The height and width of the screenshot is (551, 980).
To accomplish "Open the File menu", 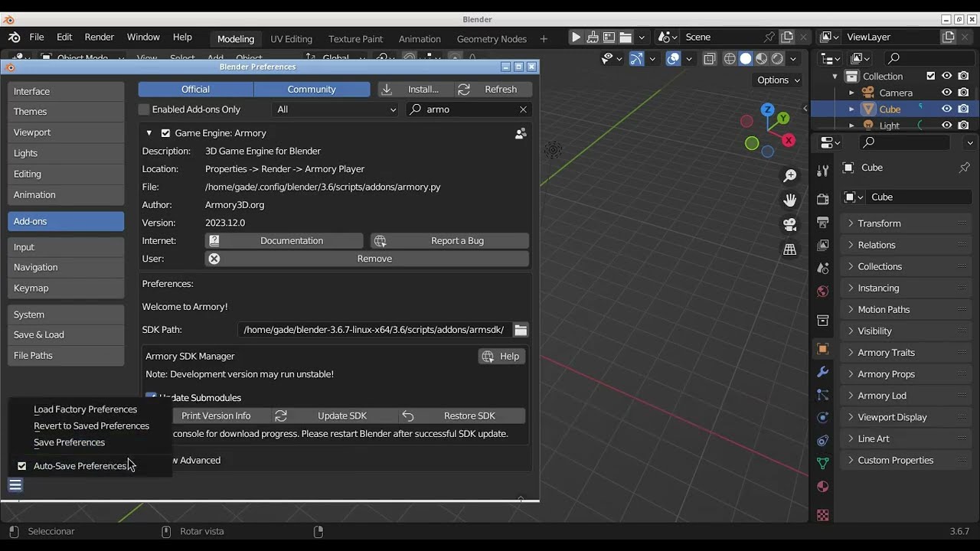I will coord(37,37).
